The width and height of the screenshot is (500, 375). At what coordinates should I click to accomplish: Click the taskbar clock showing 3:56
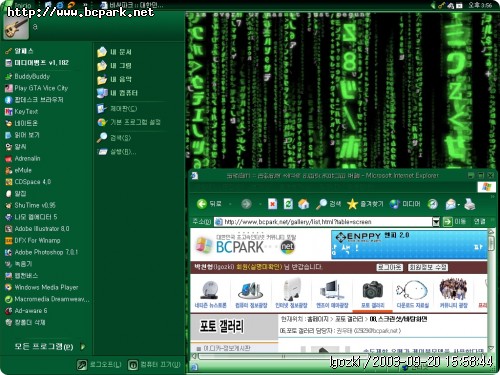click(x=480, y=5)
